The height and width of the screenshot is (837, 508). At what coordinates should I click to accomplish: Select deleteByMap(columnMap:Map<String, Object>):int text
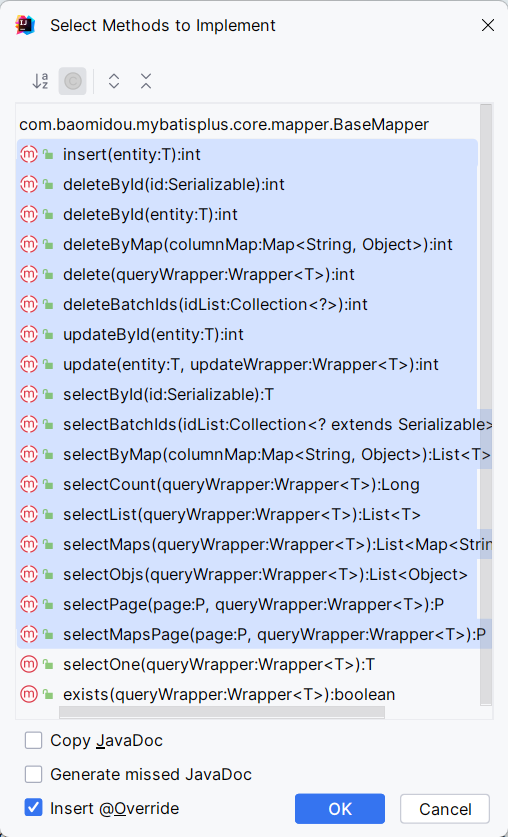258,244
